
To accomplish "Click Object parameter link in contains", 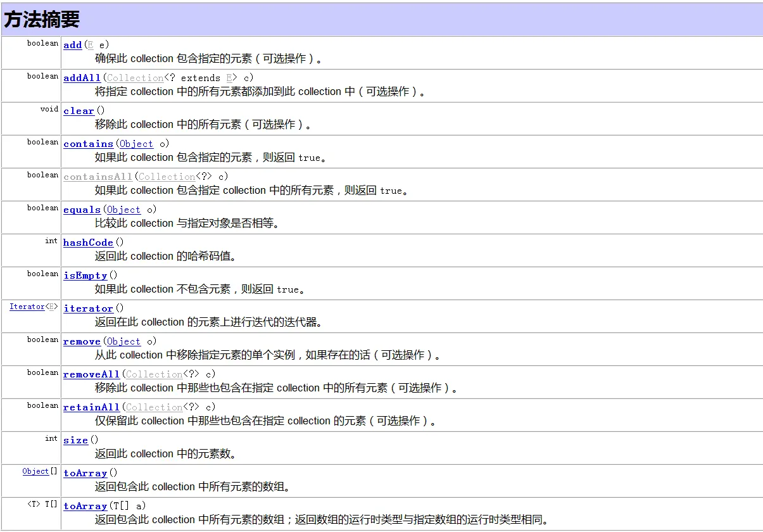I will pos(137,144).
